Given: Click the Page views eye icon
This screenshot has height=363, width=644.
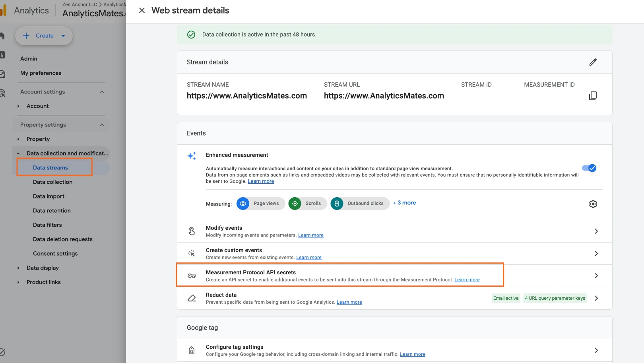Looking at the screenshot, I should (243, 204).
